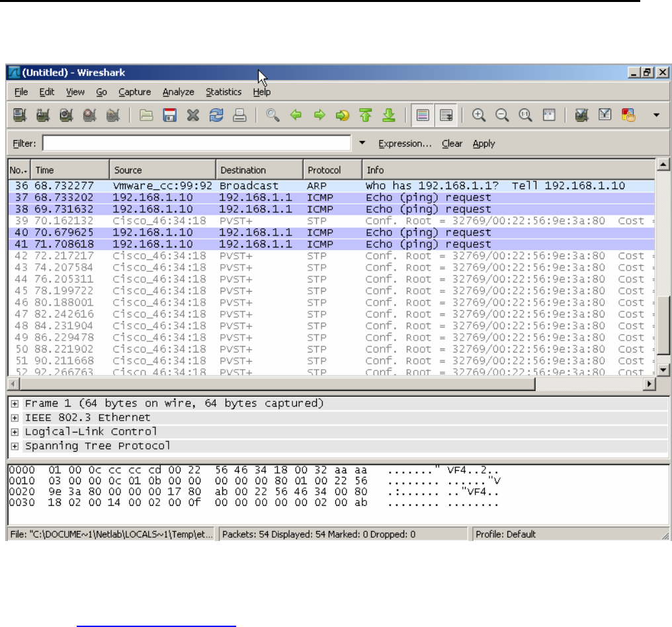The width and height of the screenshot is (672, 627).
Task: Open the File menu
Action: (x=21, y=92)
